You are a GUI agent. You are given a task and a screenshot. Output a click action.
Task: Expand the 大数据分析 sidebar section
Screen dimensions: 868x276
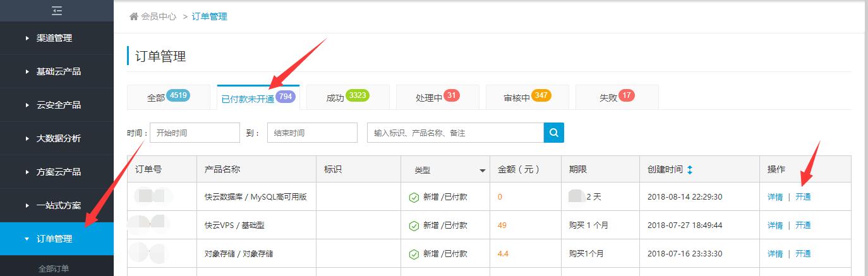[58, 138]
